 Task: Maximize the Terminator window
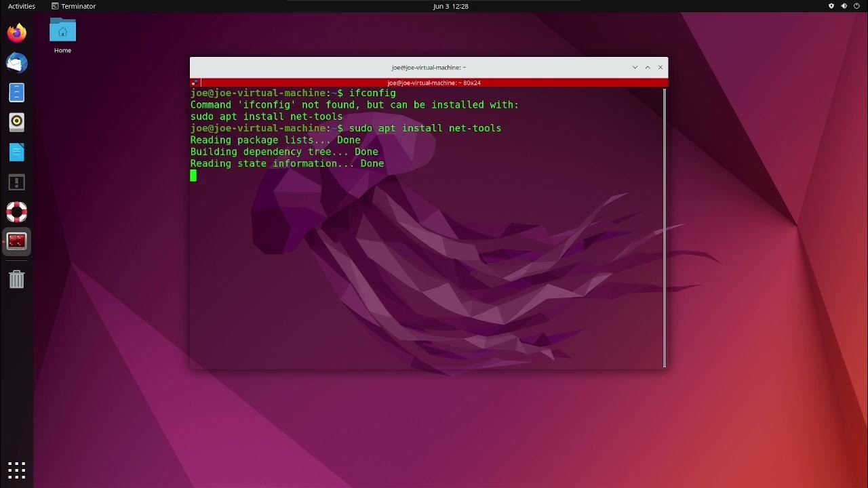pos(648,67)
